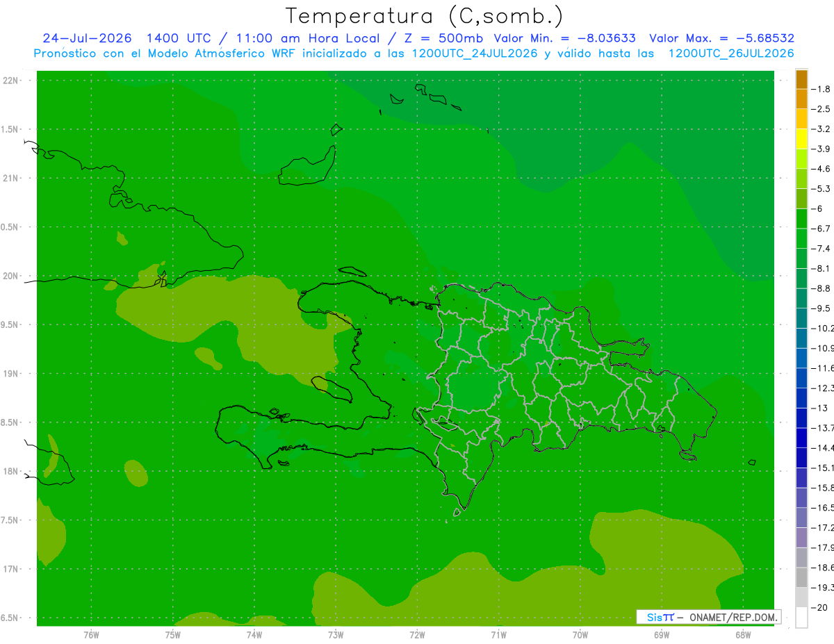Click the "-15.8" color scale label

(822, 488)
